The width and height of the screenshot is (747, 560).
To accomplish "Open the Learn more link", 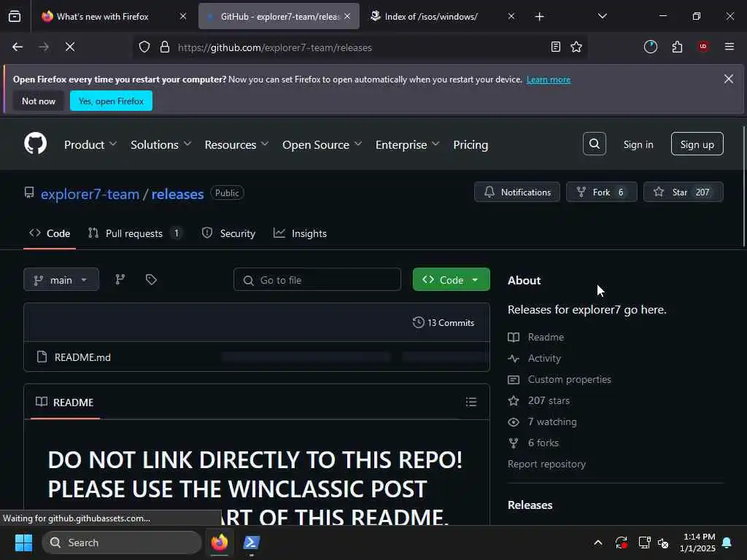I will (549, 79).
